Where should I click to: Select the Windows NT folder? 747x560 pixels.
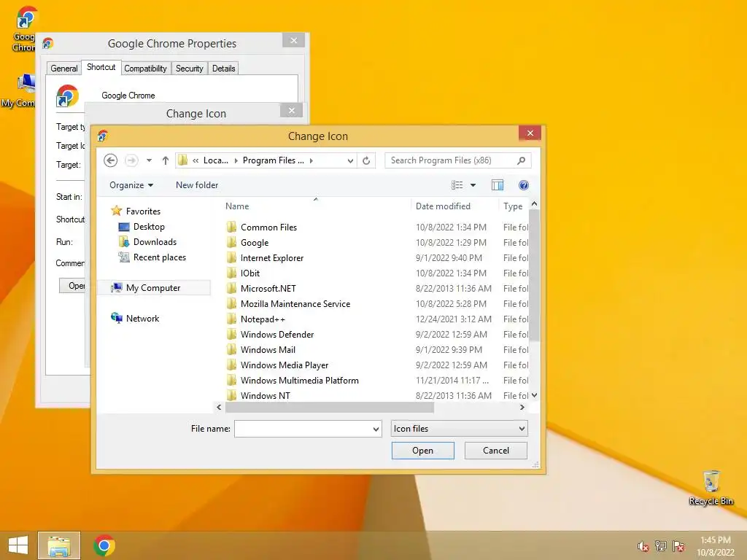pyautogui.click(x=376, y=395)
